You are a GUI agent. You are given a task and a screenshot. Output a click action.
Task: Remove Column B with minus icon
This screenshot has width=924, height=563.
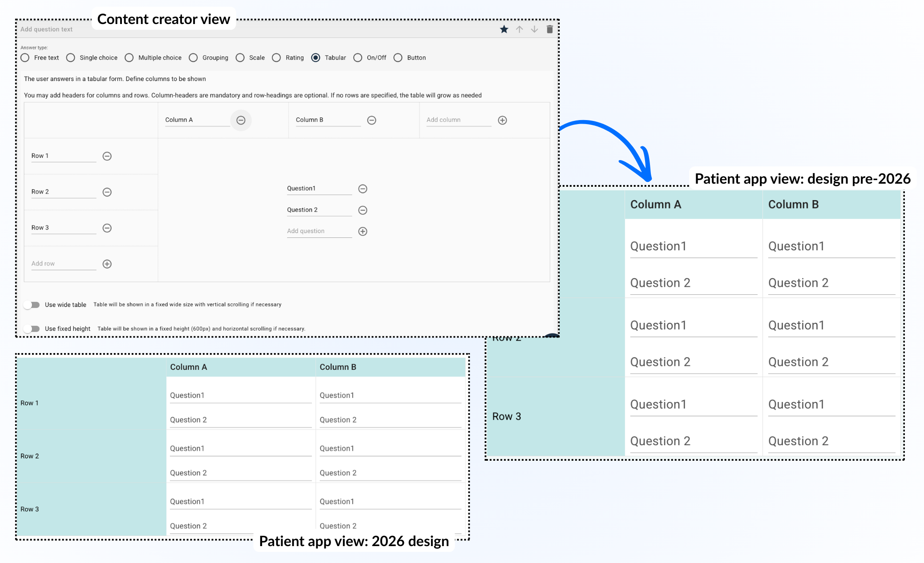(371, 120)
